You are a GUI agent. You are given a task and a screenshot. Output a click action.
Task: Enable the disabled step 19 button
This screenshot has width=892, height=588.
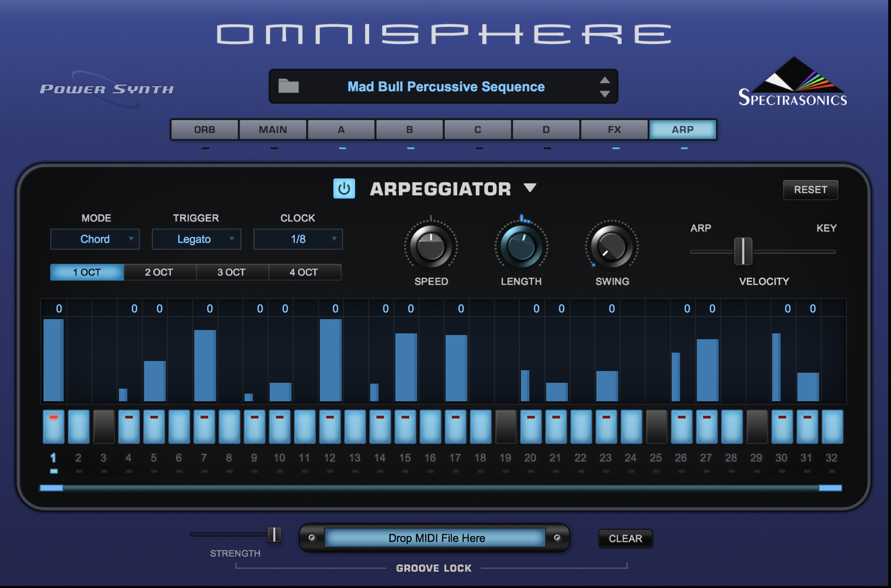coord(506,427)
